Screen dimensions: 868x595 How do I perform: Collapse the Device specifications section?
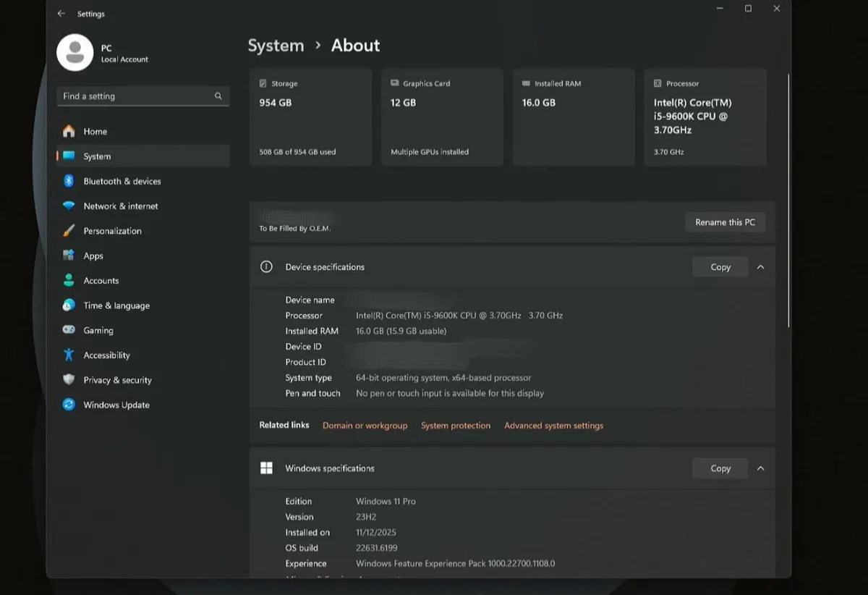click(760, 267)
